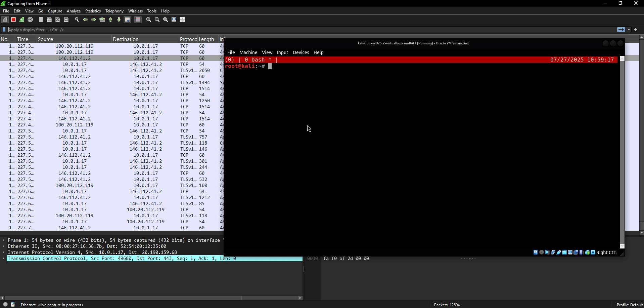Click the Profile: Default status label
This screenshot has height=308, width=644.
coord(629,305)
